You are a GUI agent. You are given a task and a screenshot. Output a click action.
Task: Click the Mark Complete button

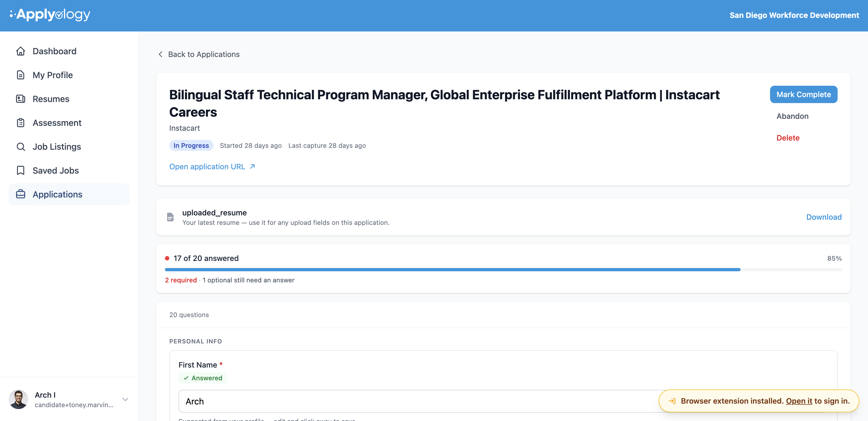point(804,94)
